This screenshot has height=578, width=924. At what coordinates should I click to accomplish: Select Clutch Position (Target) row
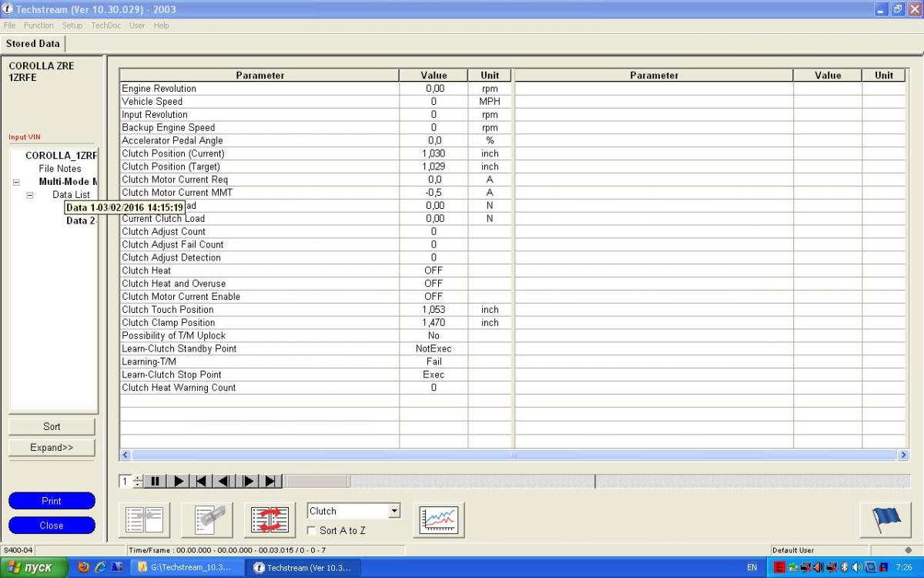(316, 166)
